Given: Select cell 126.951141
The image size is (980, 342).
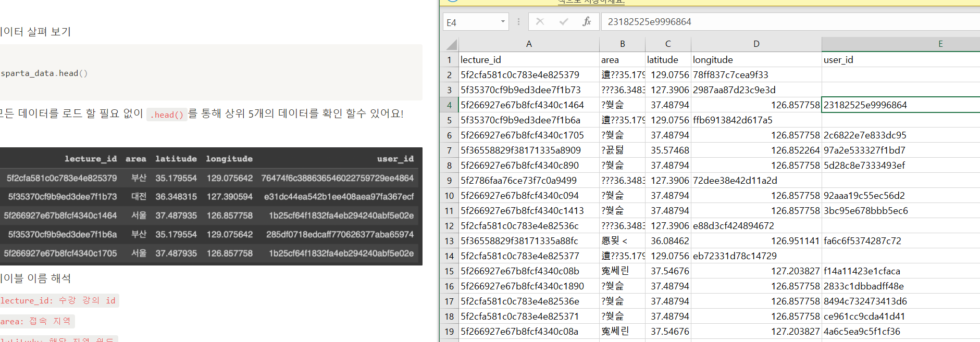Looking at the screenshot, I should 756,241.
